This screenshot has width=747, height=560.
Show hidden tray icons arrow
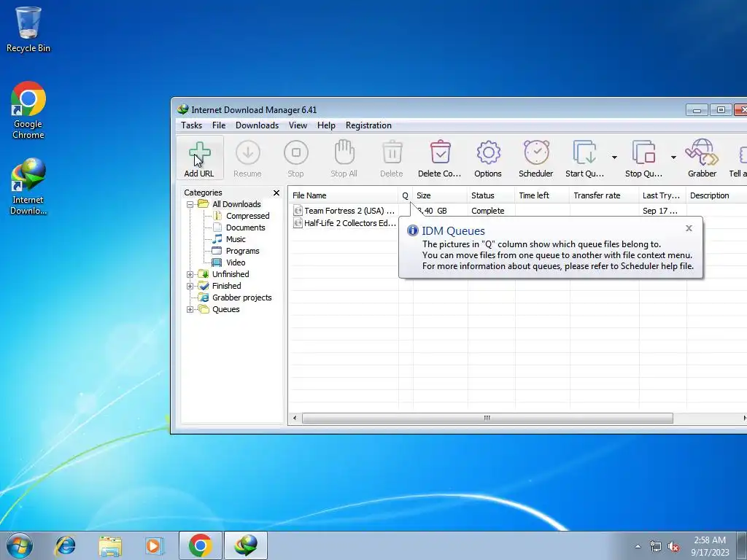click(638, 546)
